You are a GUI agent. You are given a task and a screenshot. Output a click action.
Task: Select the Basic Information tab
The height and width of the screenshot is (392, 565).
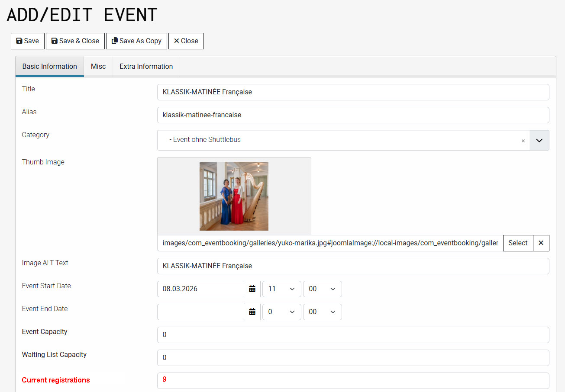pos(50,67)
